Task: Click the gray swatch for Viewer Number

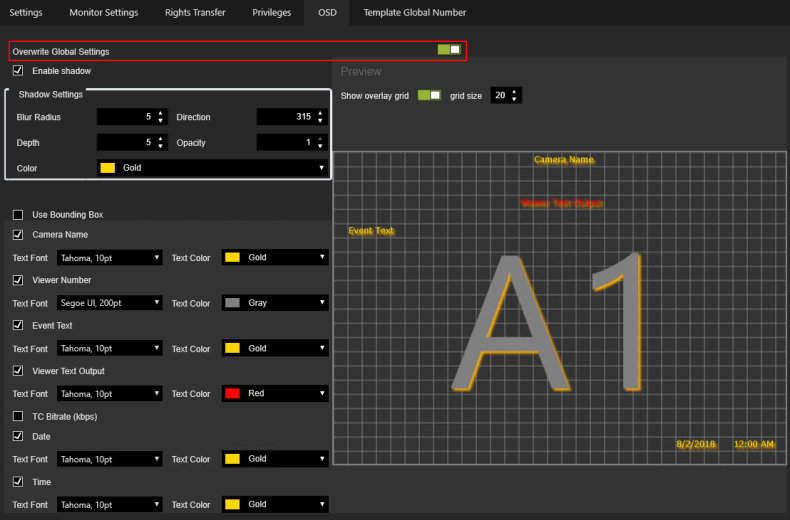Action: tap(232, 303)
